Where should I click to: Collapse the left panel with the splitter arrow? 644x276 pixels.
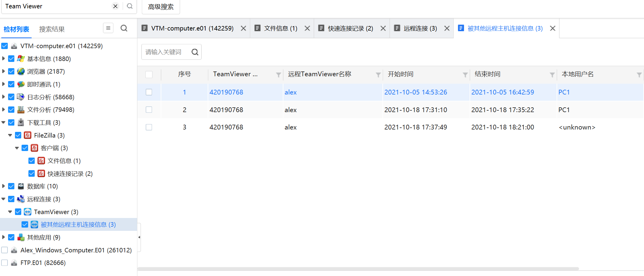pyautogui.click(x=139, y=237)
